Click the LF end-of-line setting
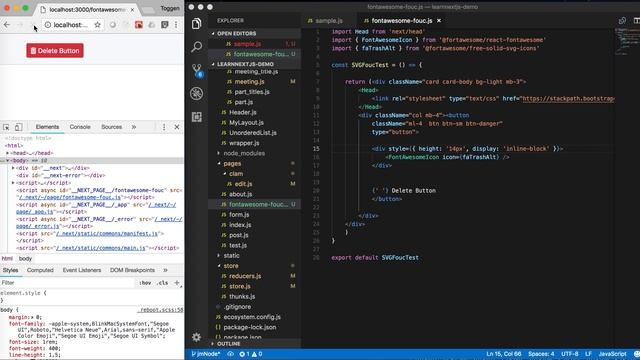Viewport: 640px width, 360px height. [x=588, y=354]
